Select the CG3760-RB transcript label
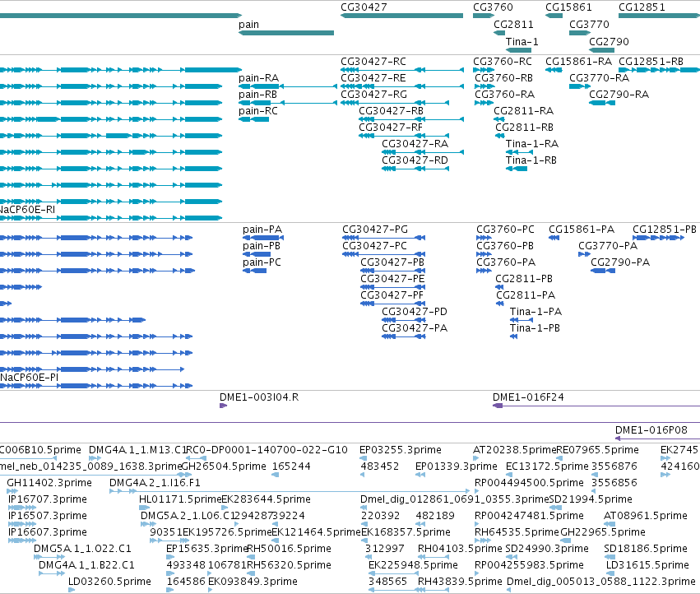The height and width of the screenshot is (594, 700). 503,78
